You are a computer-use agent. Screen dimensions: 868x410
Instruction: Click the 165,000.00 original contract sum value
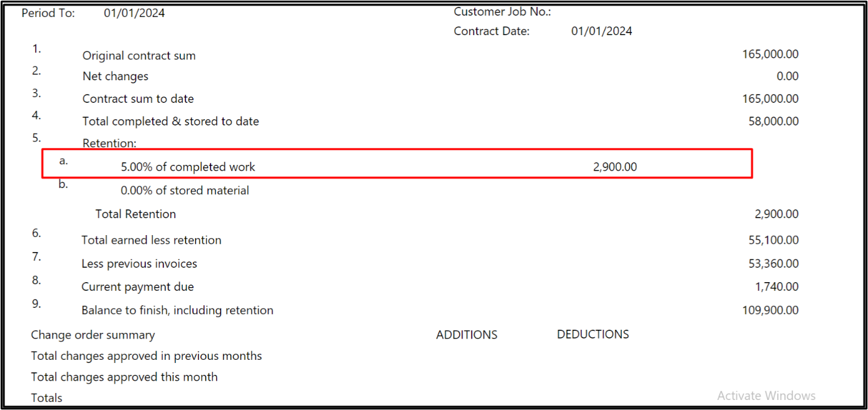coord(770,55)
